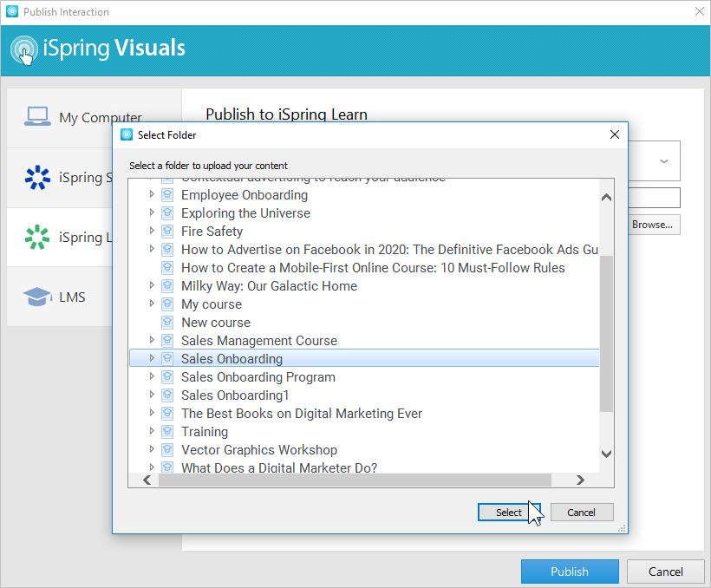
Task: Click the New course item icon
Action: coord(167,323)
